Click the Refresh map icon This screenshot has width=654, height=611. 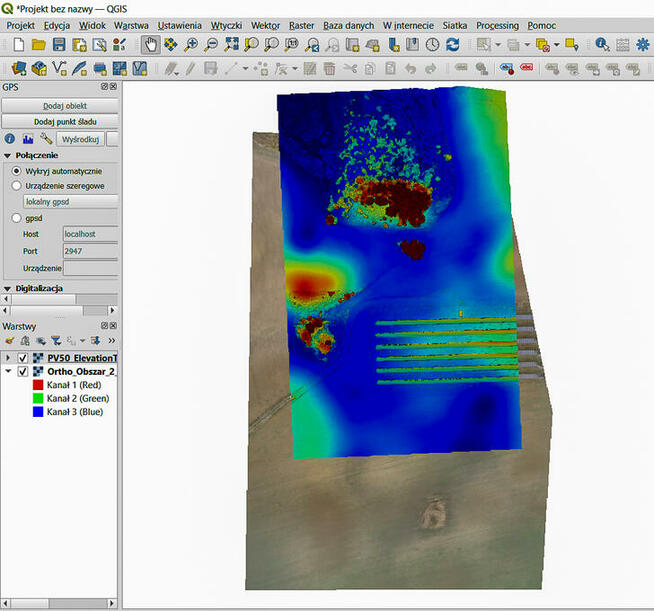[x=453, y=45]
